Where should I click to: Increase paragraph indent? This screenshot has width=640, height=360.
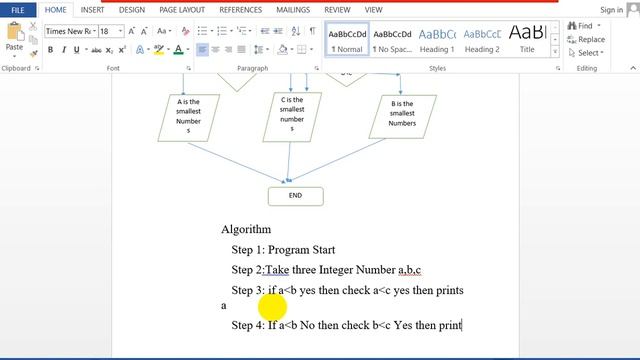click(278, 31)
